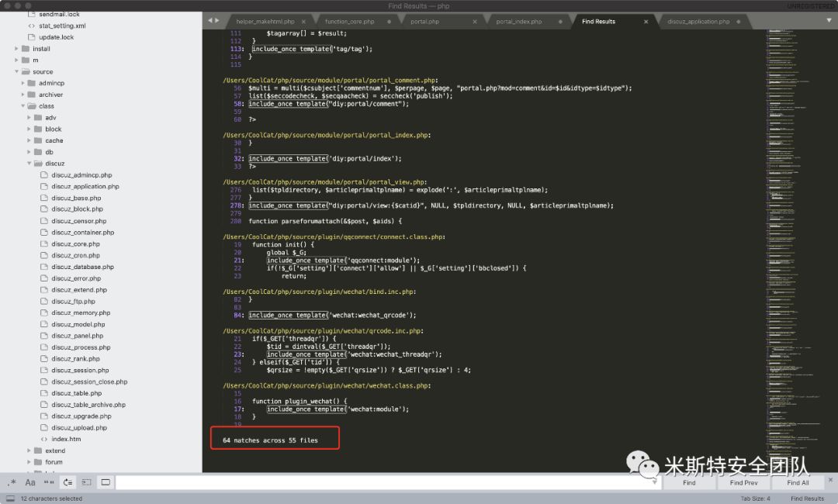Click folder icon of install
Screen dimensions: 838x504
coord(26,49)
